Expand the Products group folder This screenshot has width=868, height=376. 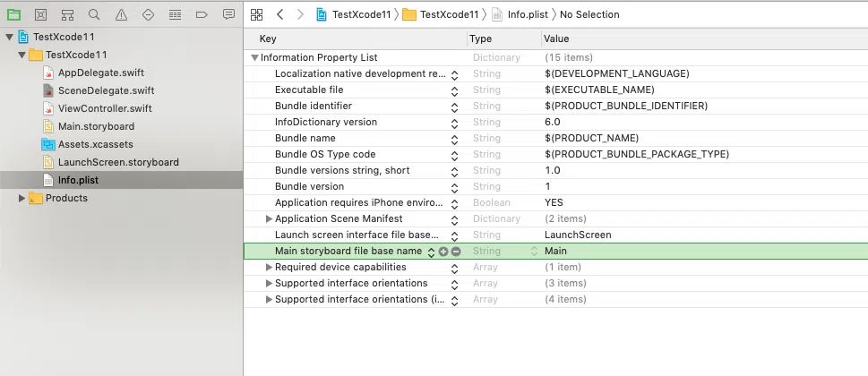pyautogui.click(x=22, y=198)
